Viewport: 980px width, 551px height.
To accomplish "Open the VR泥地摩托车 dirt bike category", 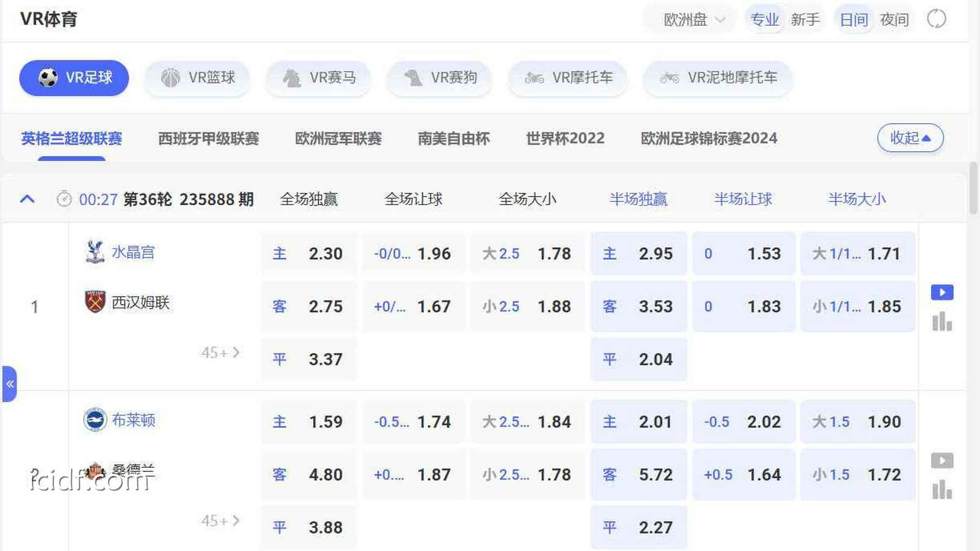I will (x=718, y=78).
